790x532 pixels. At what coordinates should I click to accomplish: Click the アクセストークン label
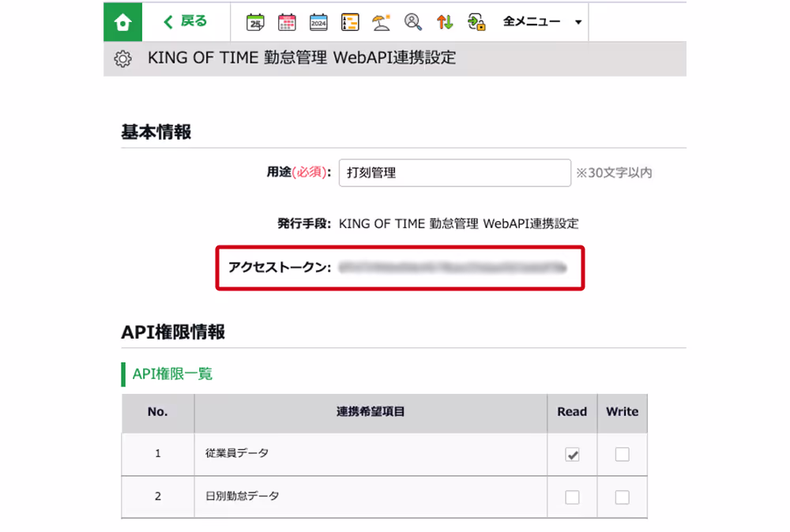280,268
